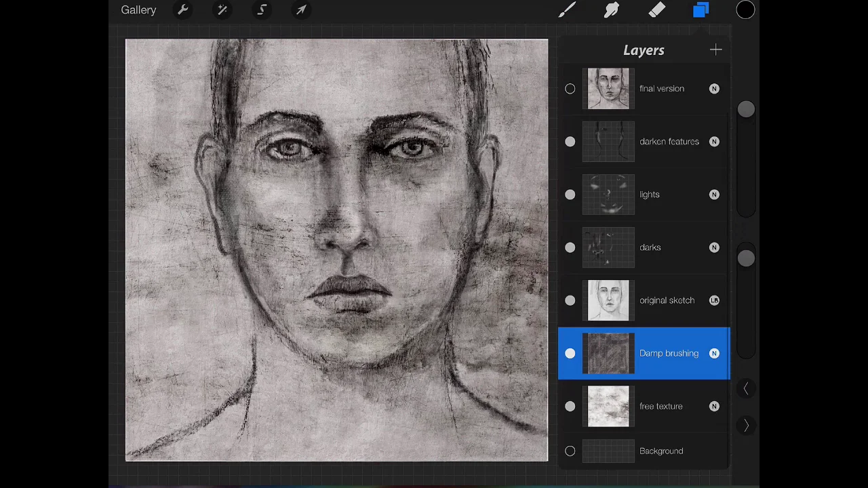The image size is (868, 488).
Task: Open the Actions wrench menu
Action: (x=182, y=10)
